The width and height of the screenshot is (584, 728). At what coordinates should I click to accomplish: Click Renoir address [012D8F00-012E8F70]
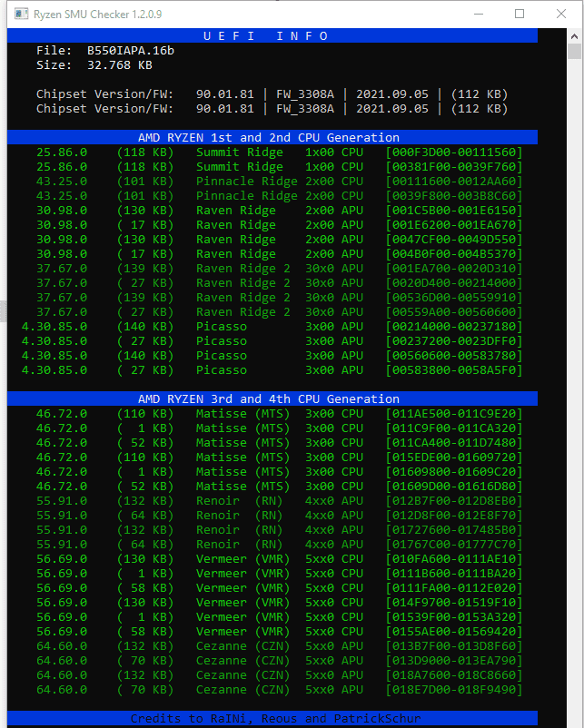click(454, 516)
